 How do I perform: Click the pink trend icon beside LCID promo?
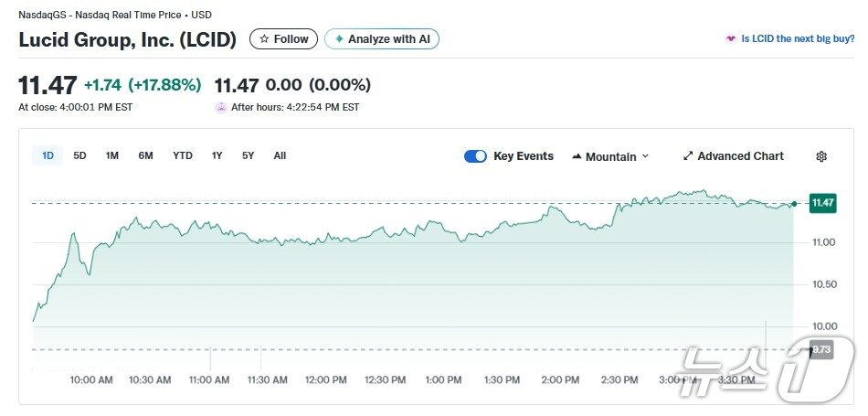730,39
